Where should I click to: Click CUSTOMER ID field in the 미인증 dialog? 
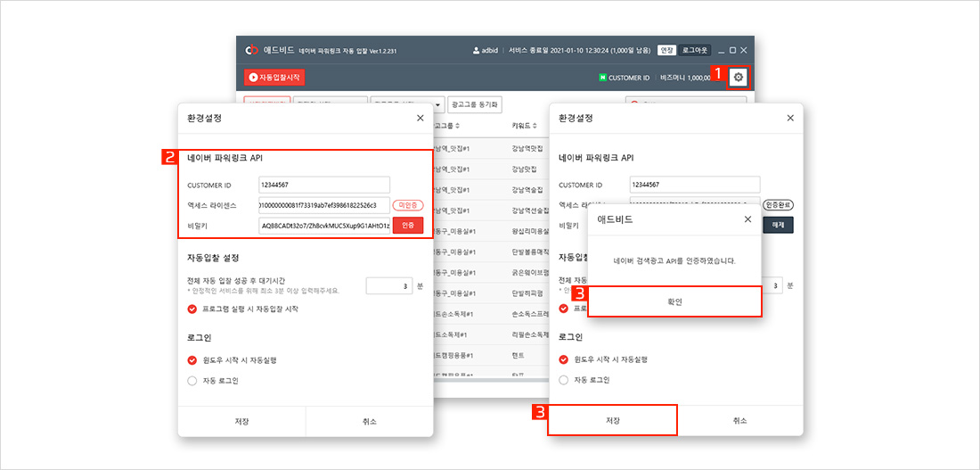(324, 185)
